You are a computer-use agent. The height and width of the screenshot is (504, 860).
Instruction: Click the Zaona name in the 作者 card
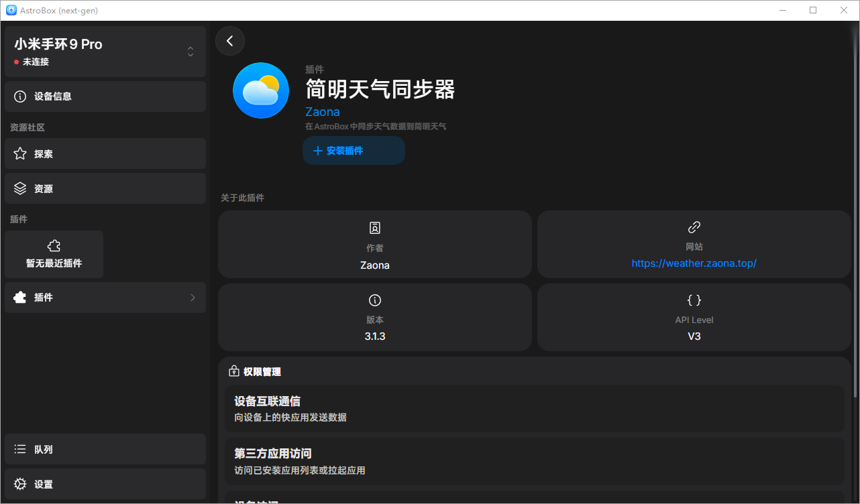tap(375, 265)
